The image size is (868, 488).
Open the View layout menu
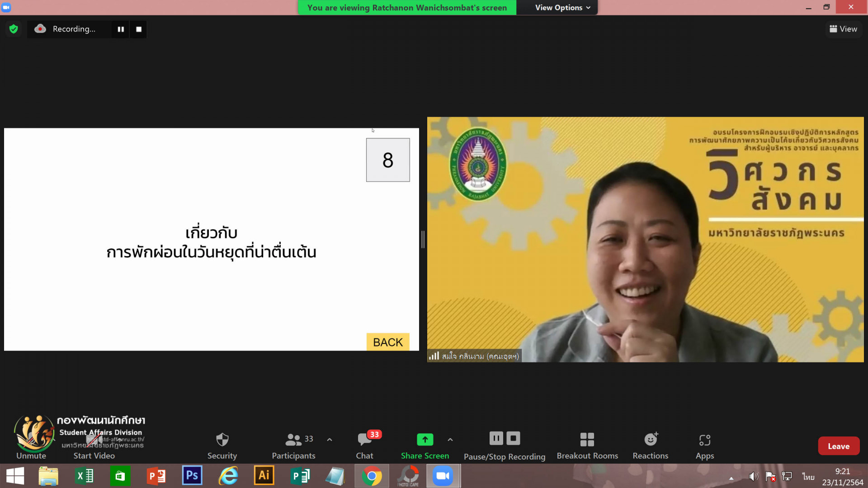coord(843,29)
